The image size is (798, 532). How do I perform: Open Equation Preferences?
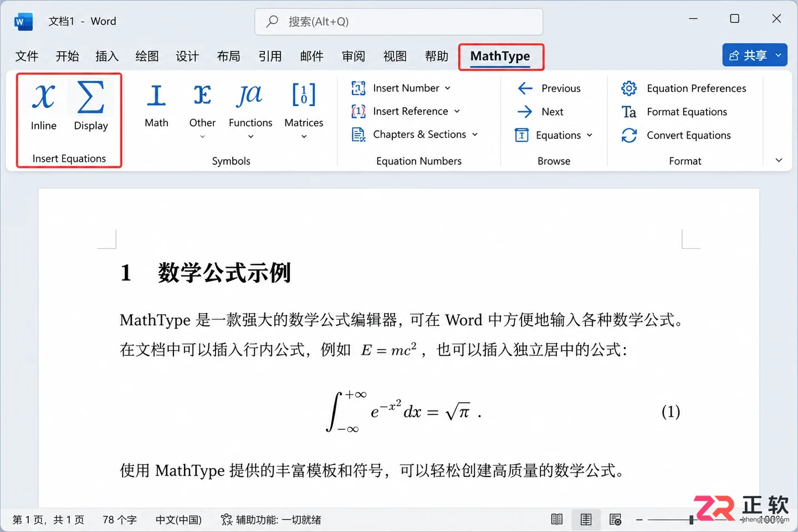[684, 88]
